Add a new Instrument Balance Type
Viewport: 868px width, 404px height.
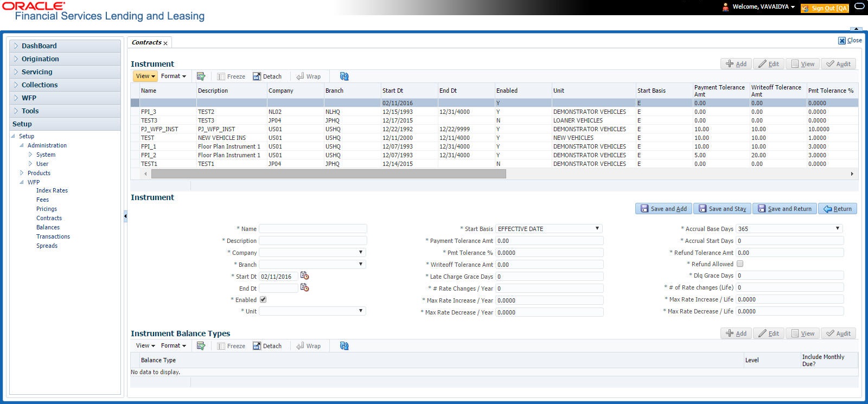pos(736,334)
